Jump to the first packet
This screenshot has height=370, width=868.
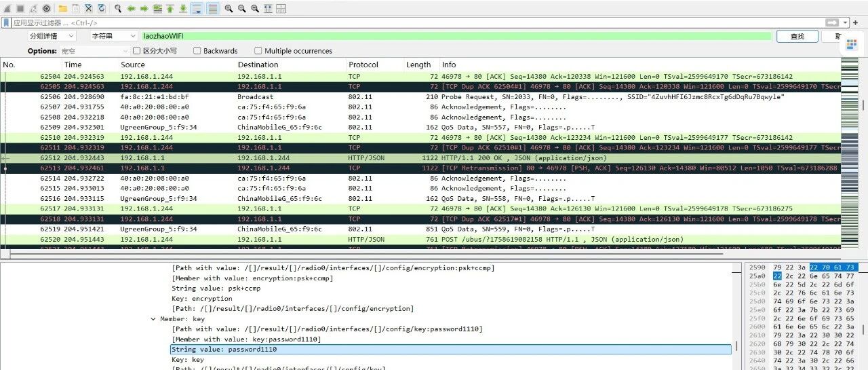click(170, 9)
